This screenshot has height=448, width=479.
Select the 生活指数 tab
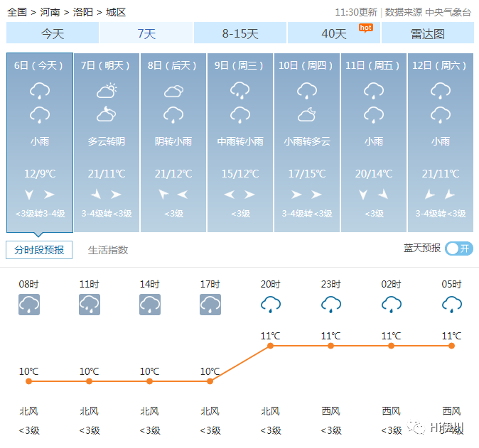pos(108,250)
